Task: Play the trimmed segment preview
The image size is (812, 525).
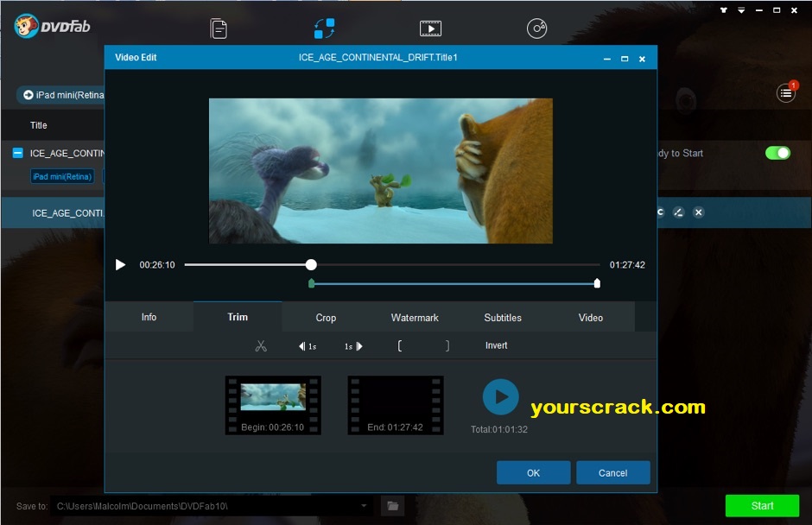Action: pos(500,397)
